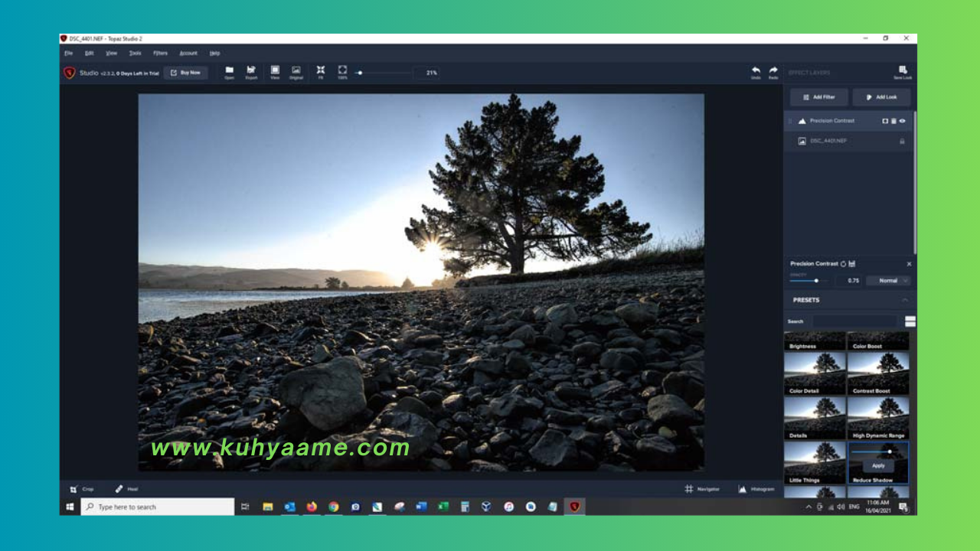Open the Help menu
Viewport: 980px width, 551px height.
click(x=214, y=54)
